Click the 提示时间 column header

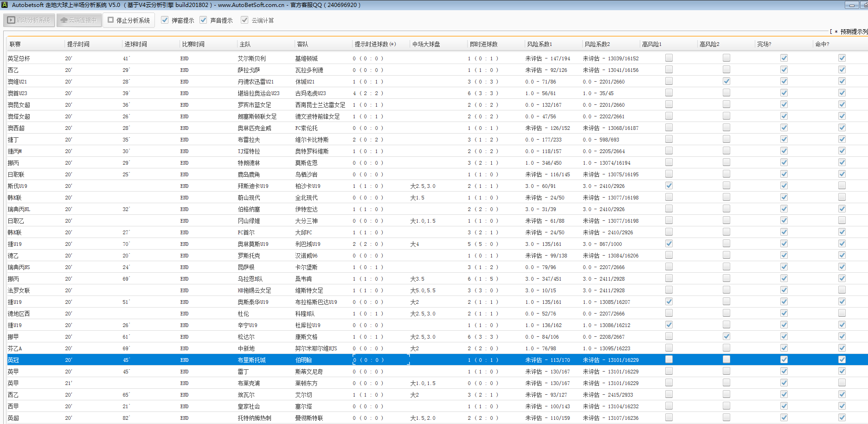78,44
